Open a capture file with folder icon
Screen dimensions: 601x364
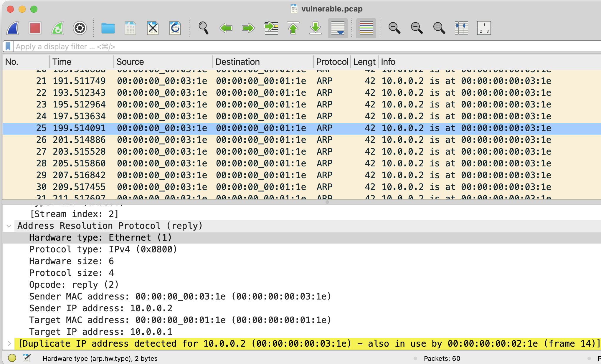[108, 28]
